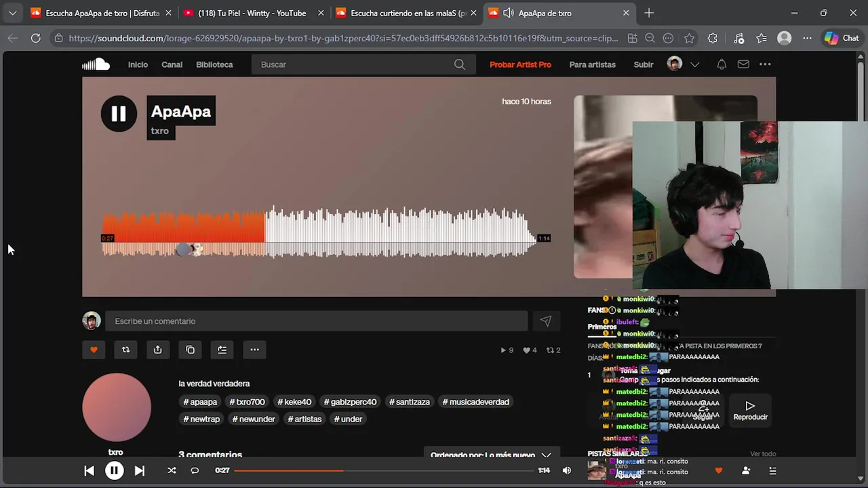Seek within the track waveform

319,231
